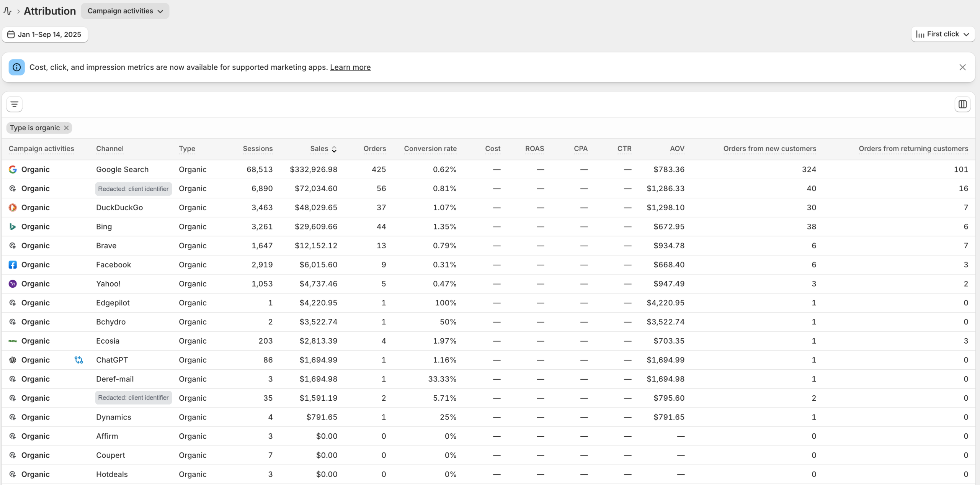Click the DuckDuckGo channel cell
The height and width of the screenshot is (485, 980).
[119, 208]
